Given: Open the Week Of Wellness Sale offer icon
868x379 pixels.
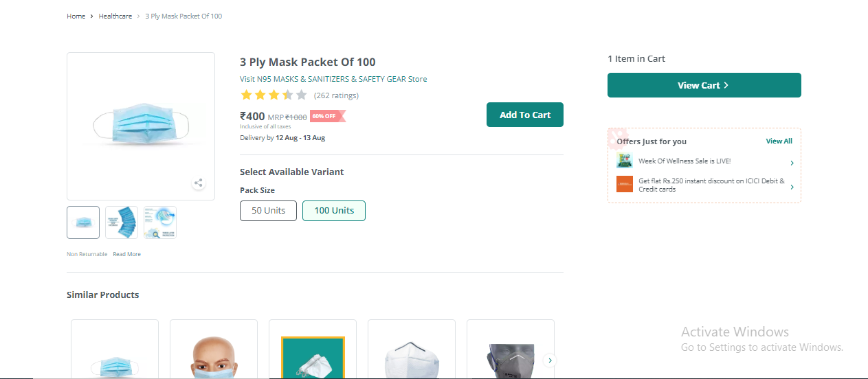Looking at the screenshot, I should pyautogui.click(x=624, y=161).
